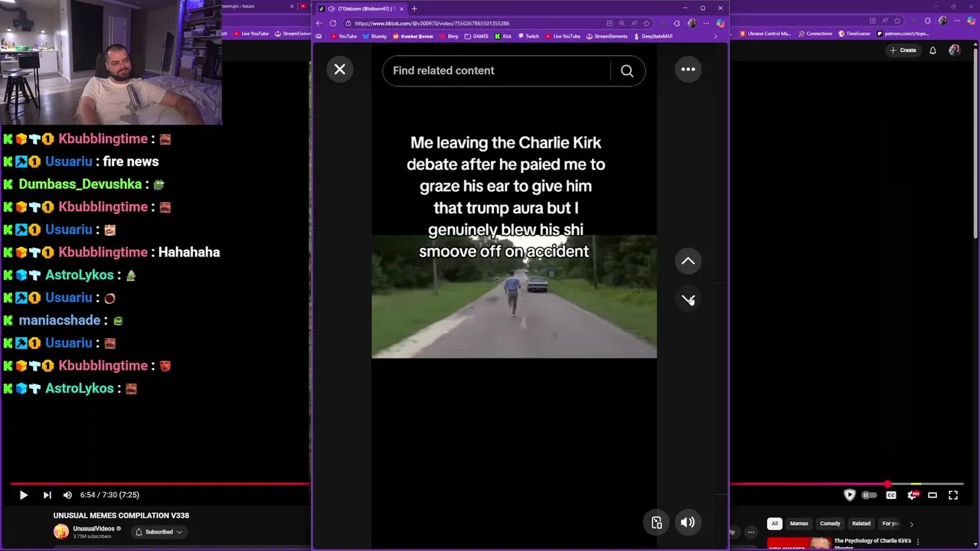Image resolution: width=980 pixels, height=551 pixels.
Task: Open the Combat Forum bookmark
Action: [x=413, y=36]
